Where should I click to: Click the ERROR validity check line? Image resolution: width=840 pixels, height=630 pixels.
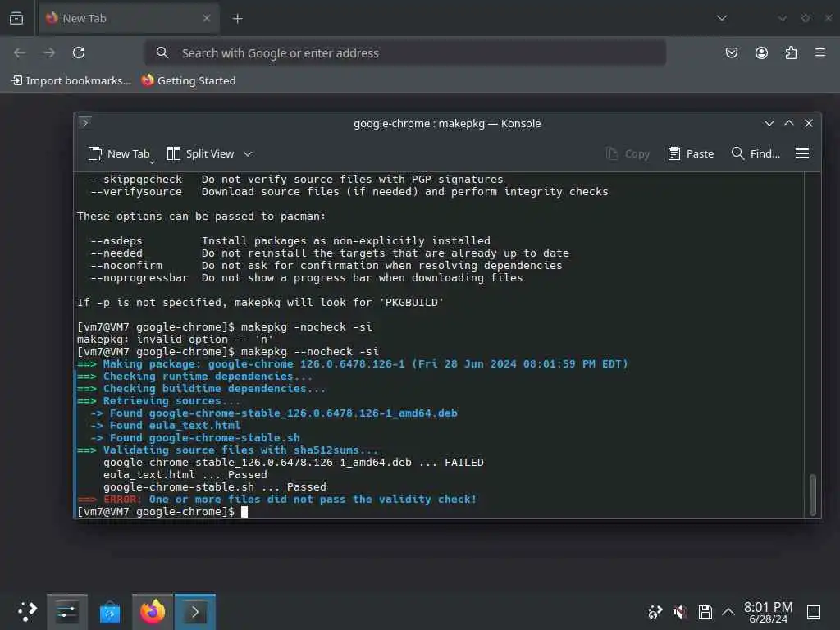coord(277,500)
